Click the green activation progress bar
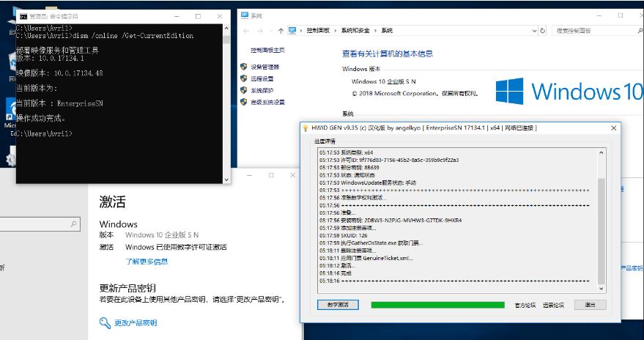This screenshot has width=644, height=340. tap(437, 305)
